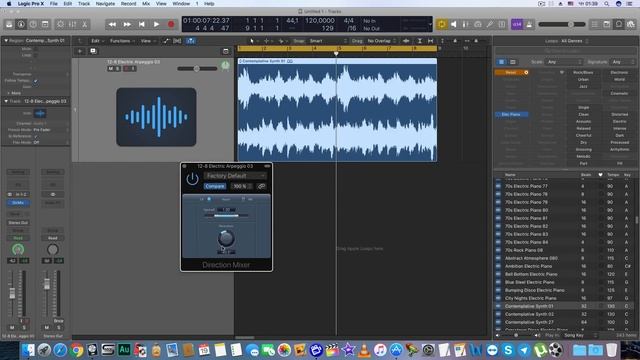Image resolution: width=640 pixels, height=360 pixels.
Task: Adjust the track volume slider in header
Action: pyautogui.click(x=197, y=69)
